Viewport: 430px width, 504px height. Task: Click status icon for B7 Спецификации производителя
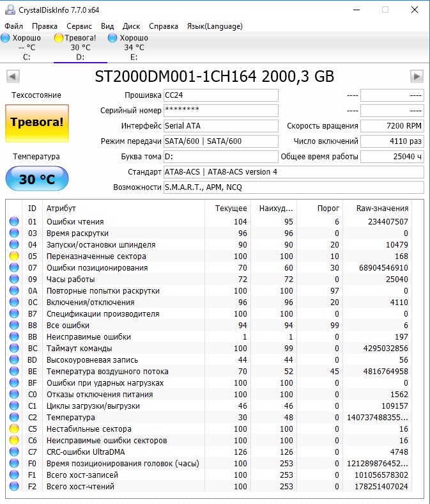(x=14, y=313)
